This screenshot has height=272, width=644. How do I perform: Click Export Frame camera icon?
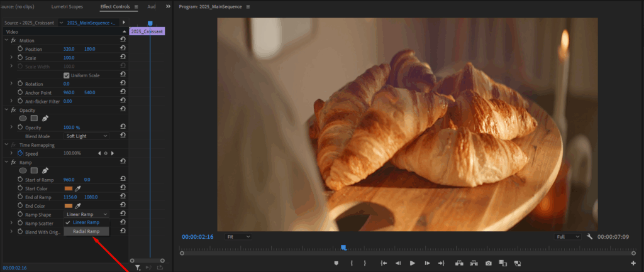[488, 263]
